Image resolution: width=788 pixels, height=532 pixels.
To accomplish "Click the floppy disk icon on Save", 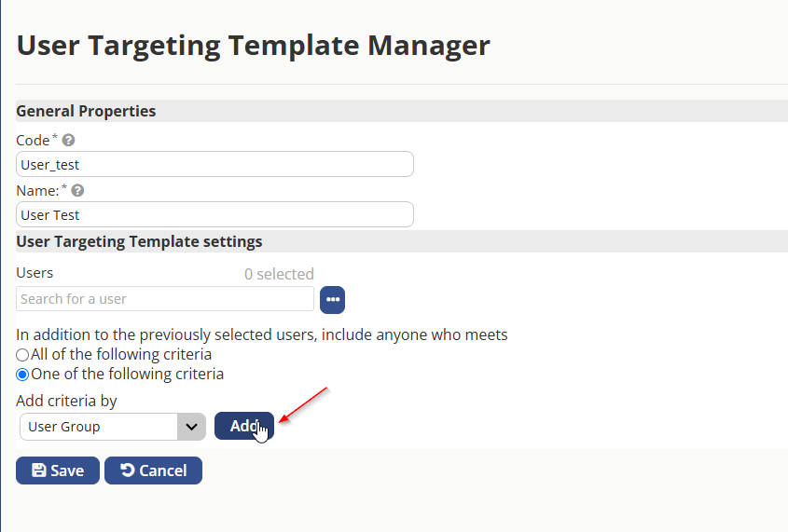I will 38,471.
